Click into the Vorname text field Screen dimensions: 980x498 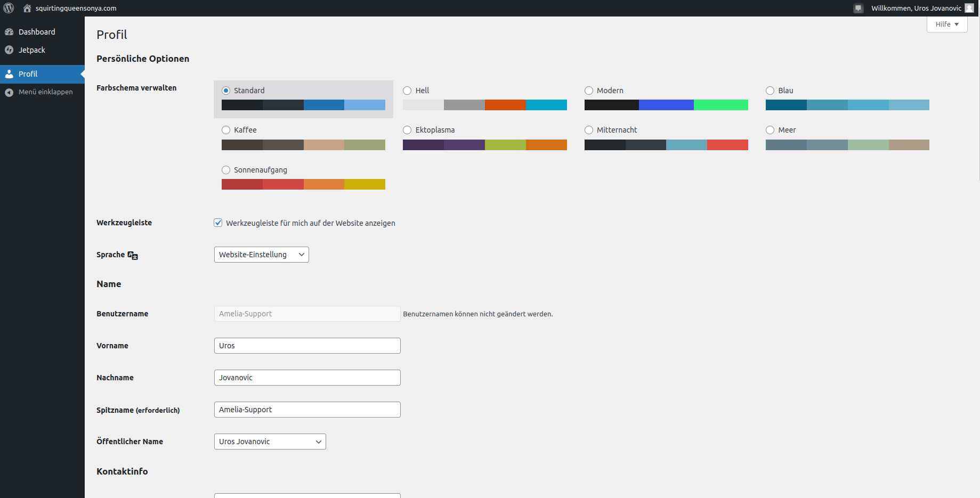(x=307, y=346)
